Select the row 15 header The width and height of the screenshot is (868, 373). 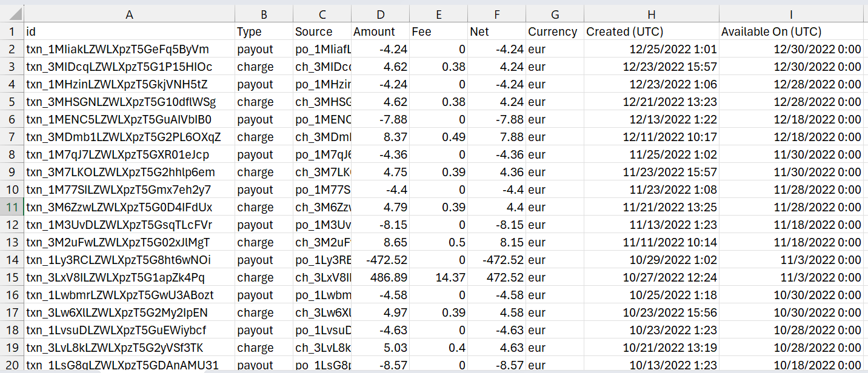tap(12, 277)
